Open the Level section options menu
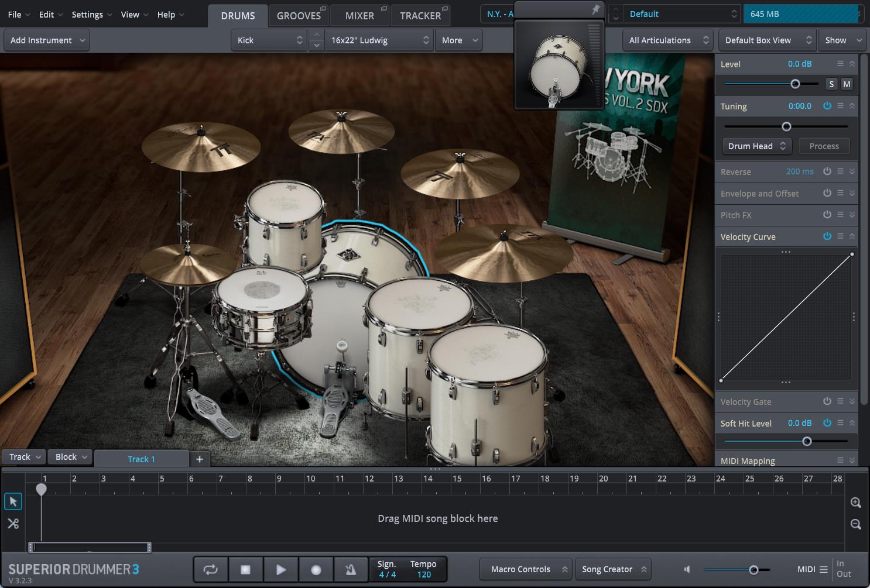This screenshot has height=588, width=870. click(840, 64)
